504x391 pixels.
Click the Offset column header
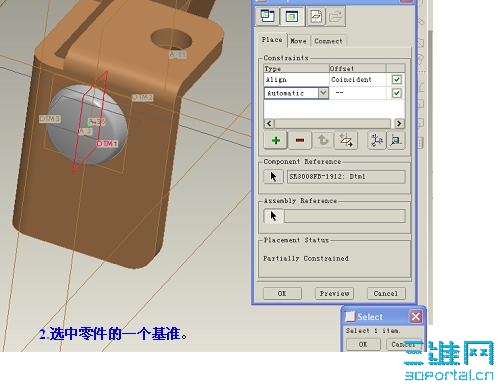pos(357,68)
